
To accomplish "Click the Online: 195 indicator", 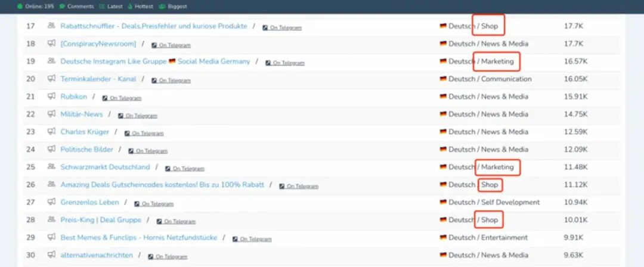I will [x=35, y=6].
